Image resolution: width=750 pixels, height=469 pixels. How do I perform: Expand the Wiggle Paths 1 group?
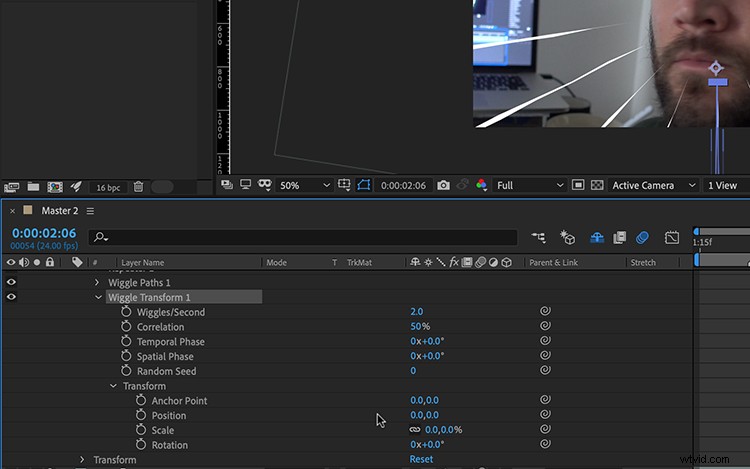coord(97,283)
